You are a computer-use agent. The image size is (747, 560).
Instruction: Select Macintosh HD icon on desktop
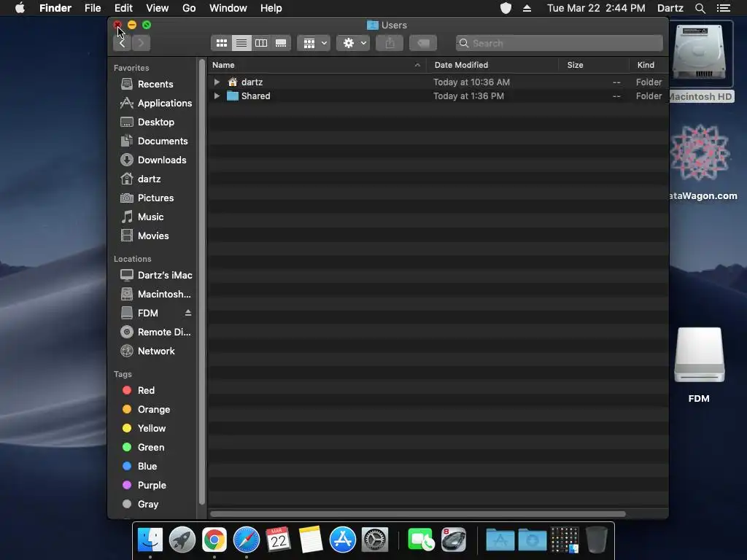click(x=700, y=52)
